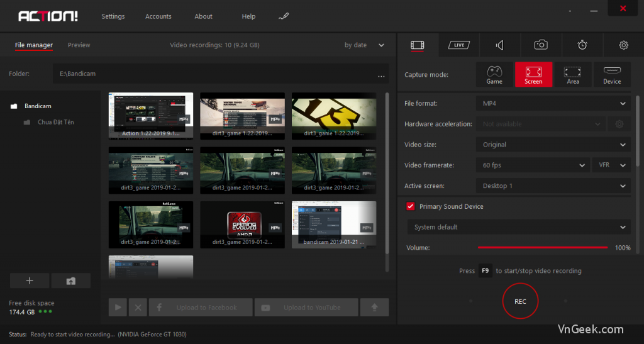This screenshot has height=344, width=644.
Task: Select the Gaming Evolved AMD recording thumbnail
Action: [242, 225]
